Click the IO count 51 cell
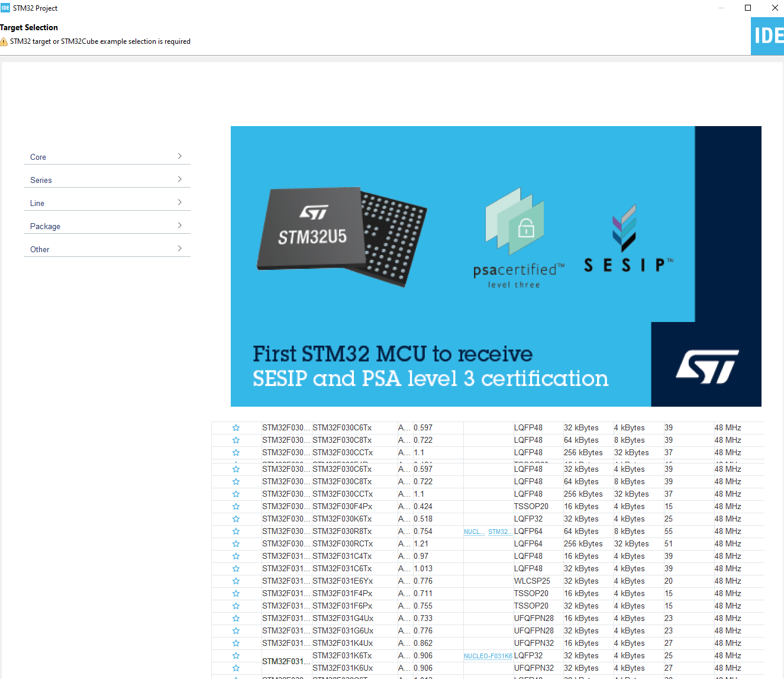This screenshot has width=784, height=679. click(x=669, y=543)
